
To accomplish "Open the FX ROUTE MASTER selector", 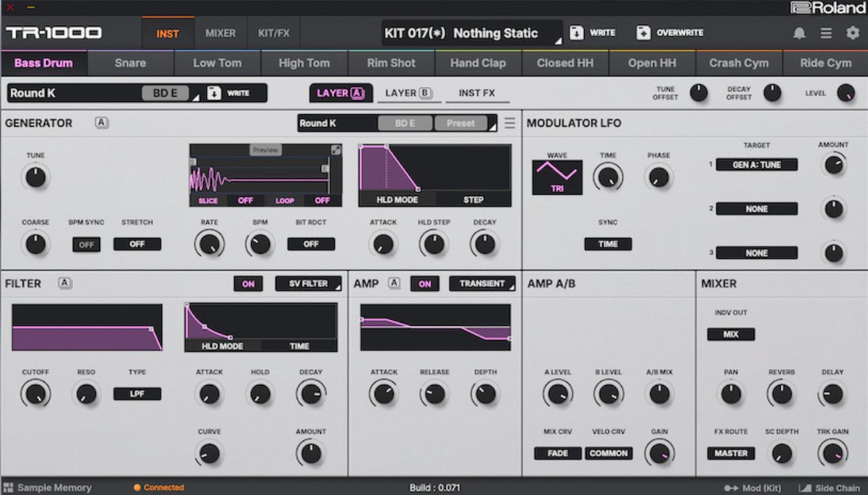I will [x=731, y=453].
